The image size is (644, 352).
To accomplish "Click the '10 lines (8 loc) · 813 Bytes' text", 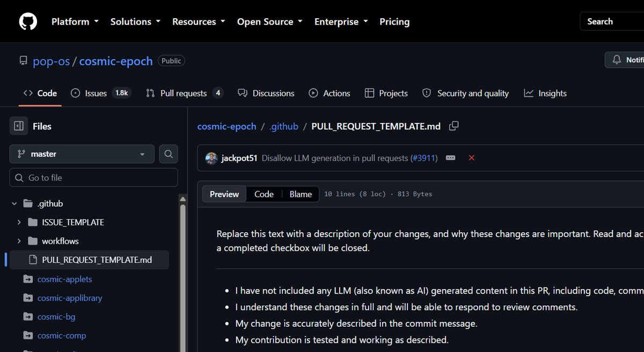I will pos(378,194).
